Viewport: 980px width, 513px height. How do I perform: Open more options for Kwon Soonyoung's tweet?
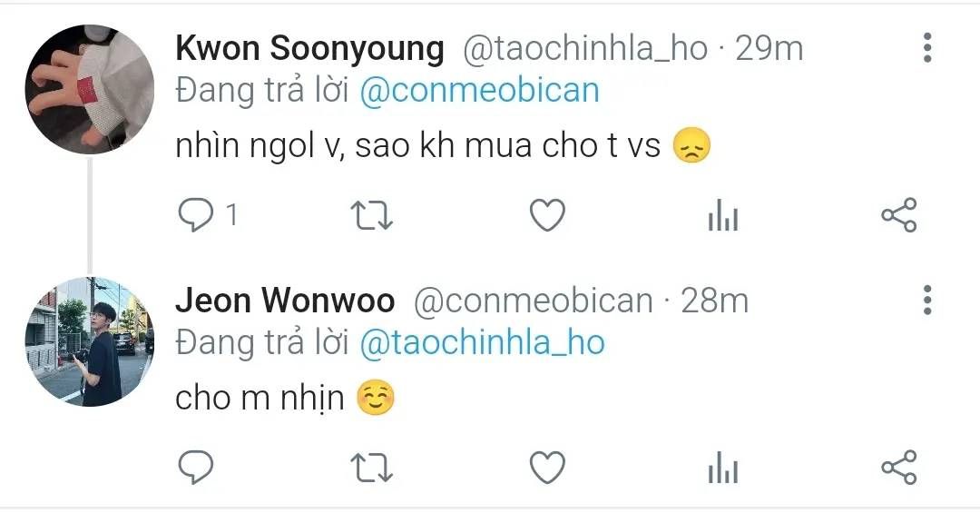coord(926,47)
